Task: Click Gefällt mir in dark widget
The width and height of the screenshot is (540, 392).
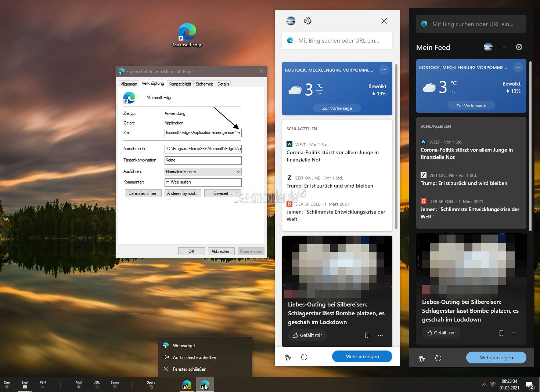Action: tap(441, 333)
